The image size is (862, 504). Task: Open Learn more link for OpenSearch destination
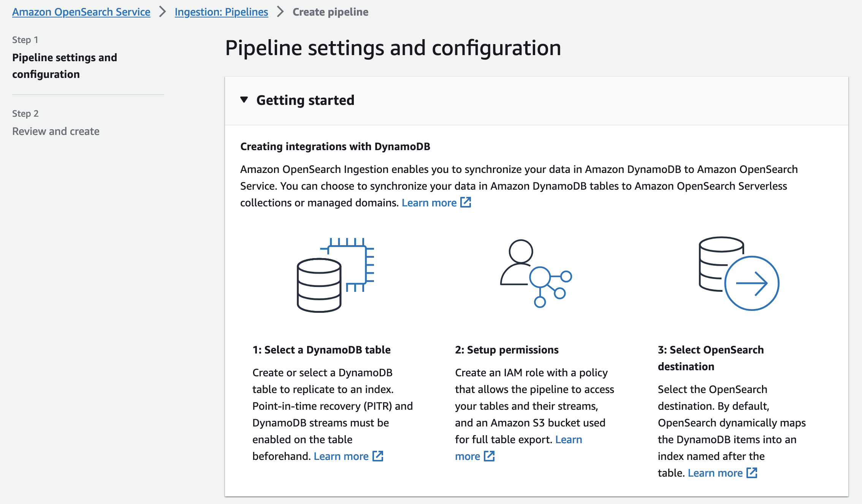click(x=715, y=473)
